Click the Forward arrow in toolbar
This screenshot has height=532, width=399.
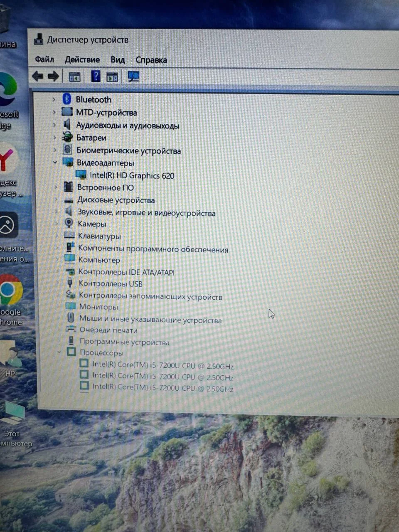(53, 76)
